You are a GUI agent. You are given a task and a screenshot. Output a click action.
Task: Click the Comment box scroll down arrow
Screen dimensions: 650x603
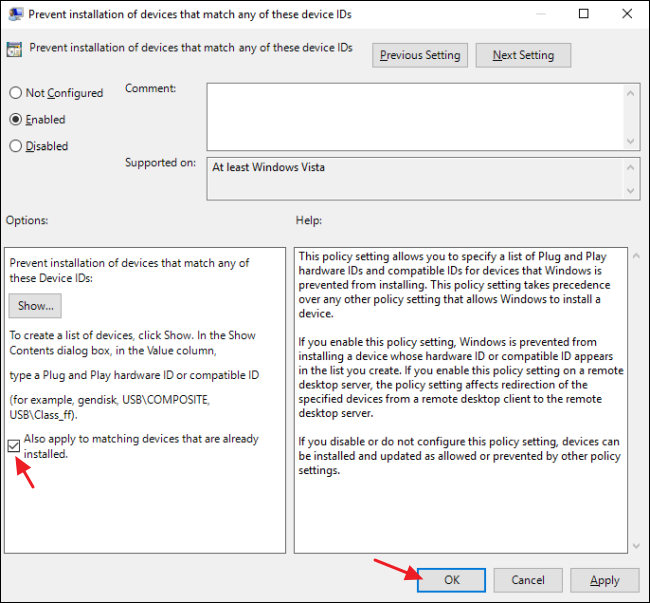pos(631,141)
